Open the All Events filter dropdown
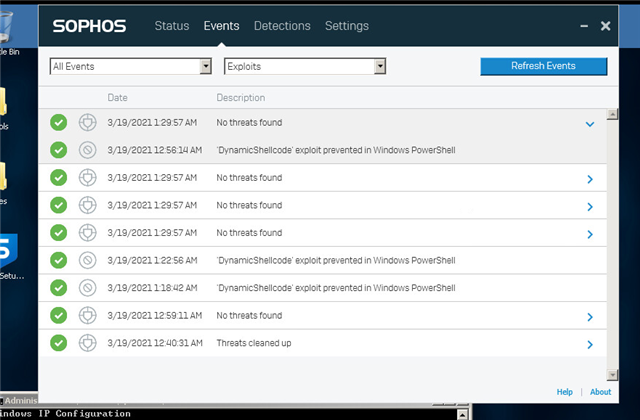The height and width of the screenshot is (420, 640). pyautogui.click(x=131, y=66)
